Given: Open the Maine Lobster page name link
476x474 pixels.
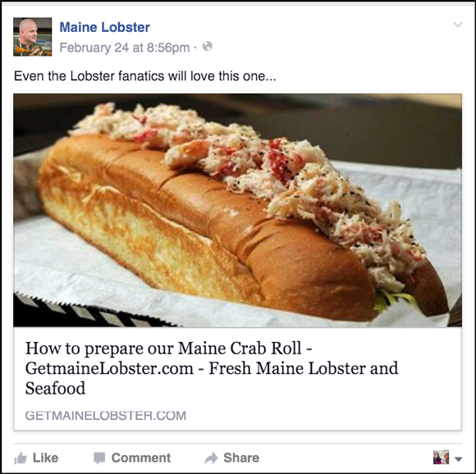Looking at the screenshot, I should tap(105, 27).
